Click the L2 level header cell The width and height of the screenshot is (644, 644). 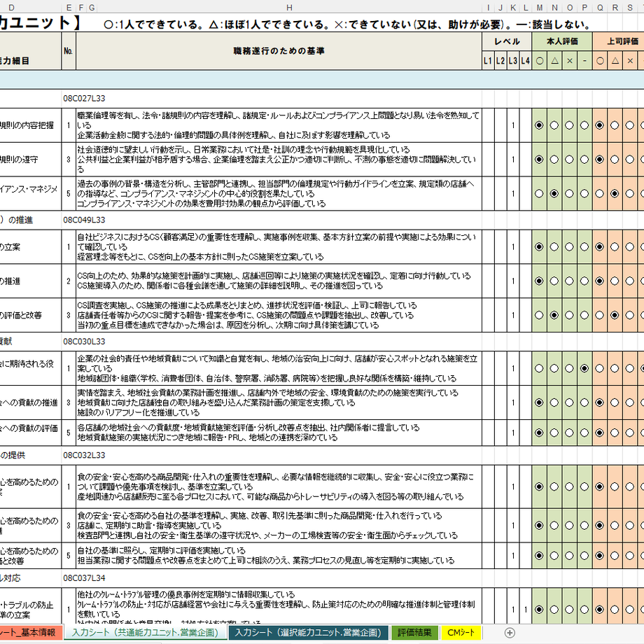[x=500, y=61]
